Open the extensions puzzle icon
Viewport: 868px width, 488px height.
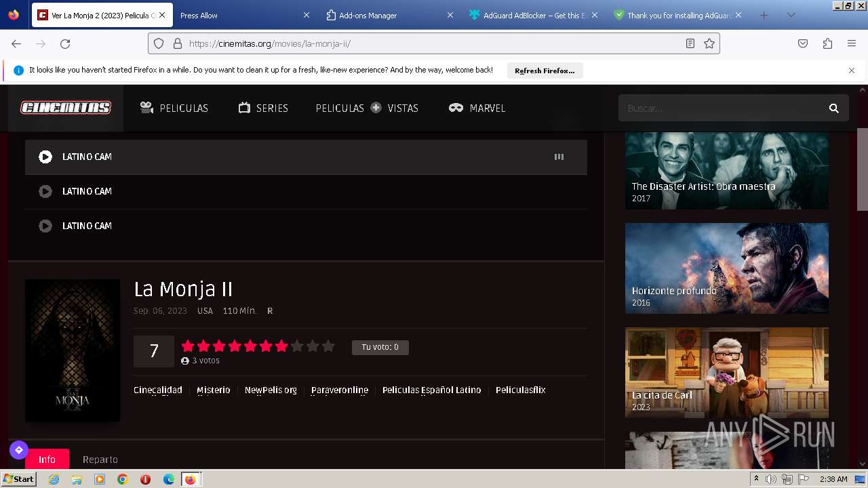[x=827, y=43]
